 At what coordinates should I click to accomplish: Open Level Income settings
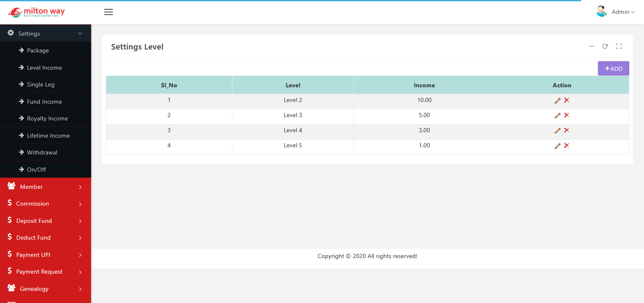point(45,68)
